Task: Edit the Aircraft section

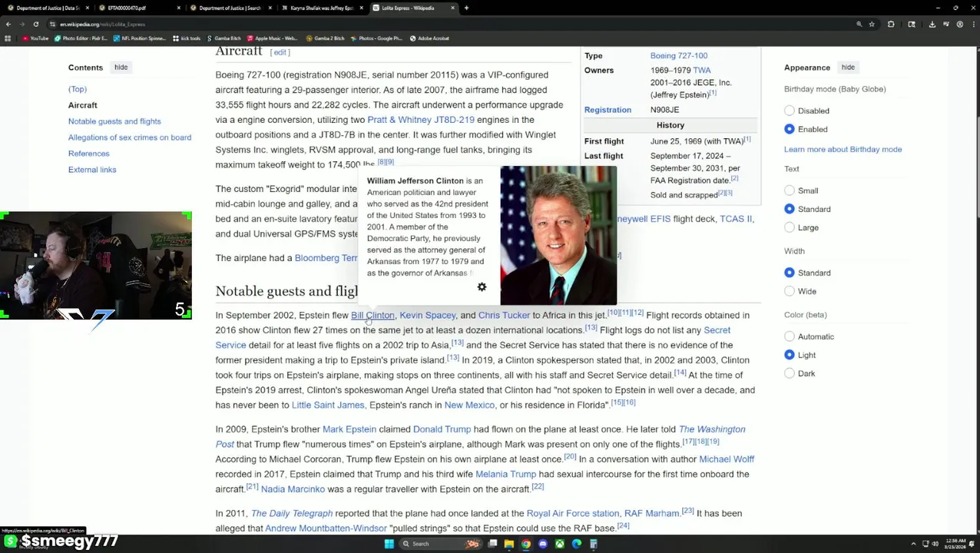Action: (x=280, y=52)
